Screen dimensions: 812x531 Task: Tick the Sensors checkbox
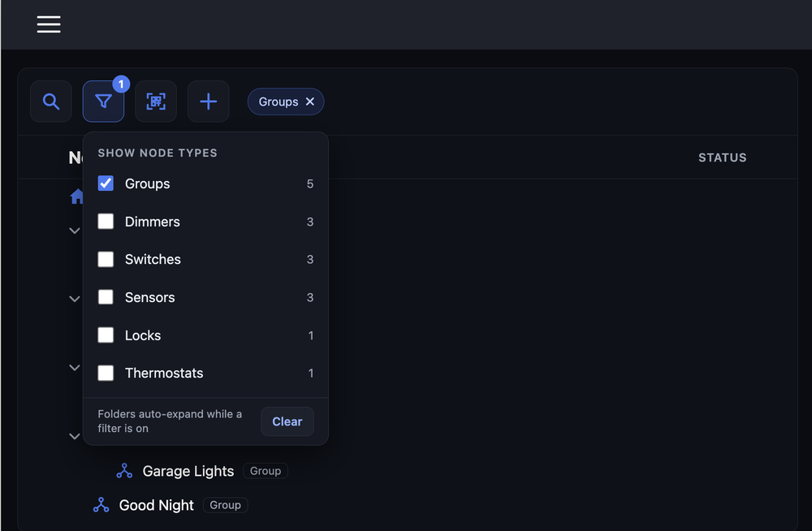tap(106, 297)
